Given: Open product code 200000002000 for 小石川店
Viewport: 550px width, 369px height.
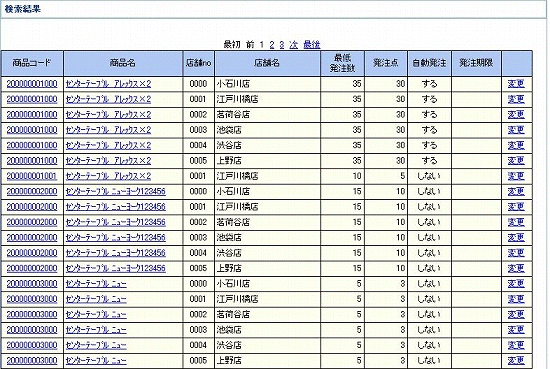Looking at the screenshot, I should 32,192.
